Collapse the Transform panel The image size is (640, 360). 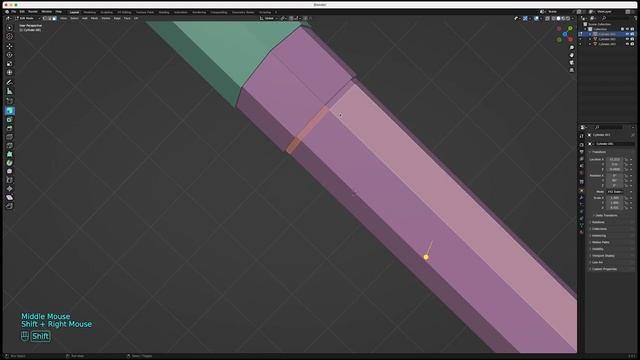point(599,152)
